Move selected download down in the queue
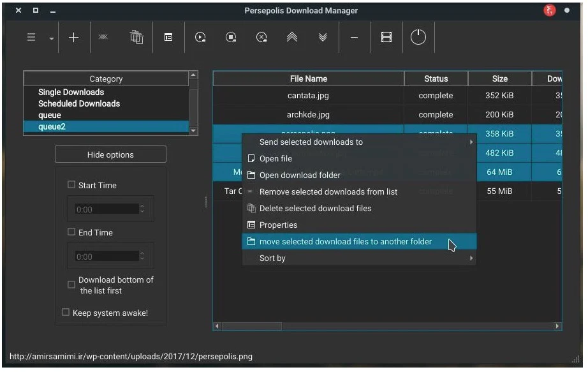The height and width of the screenshot is (372, 588). [323, 37]
